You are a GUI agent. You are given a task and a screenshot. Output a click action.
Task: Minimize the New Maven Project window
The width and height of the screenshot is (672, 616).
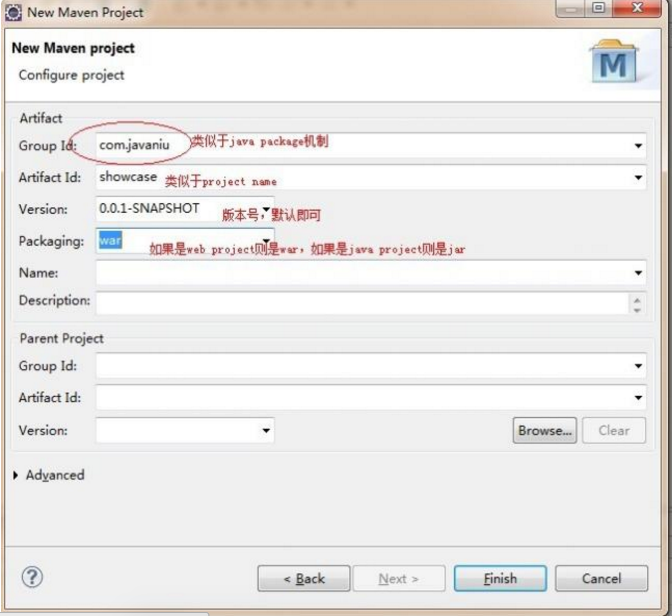coord(572,8)
